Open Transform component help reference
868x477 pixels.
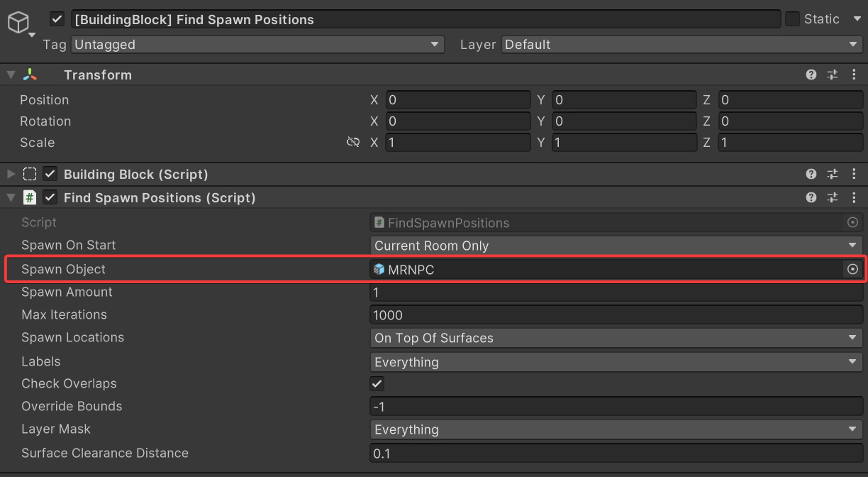[x=811, y=75]
